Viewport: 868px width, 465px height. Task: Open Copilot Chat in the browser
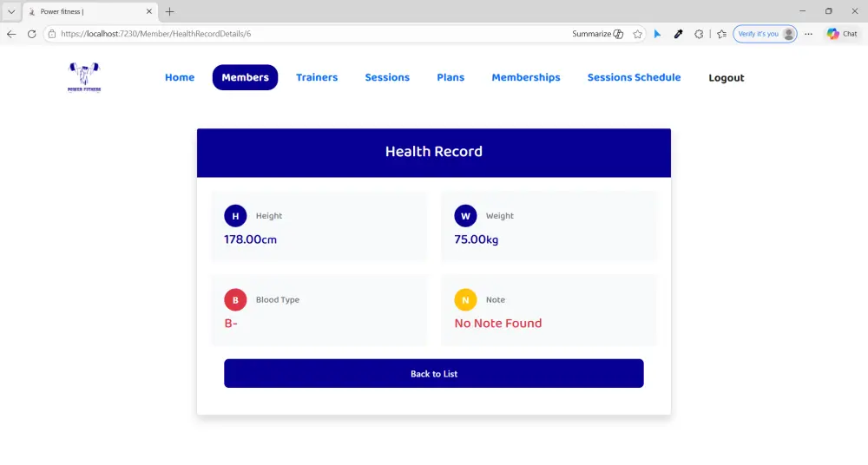coord(842,34)
